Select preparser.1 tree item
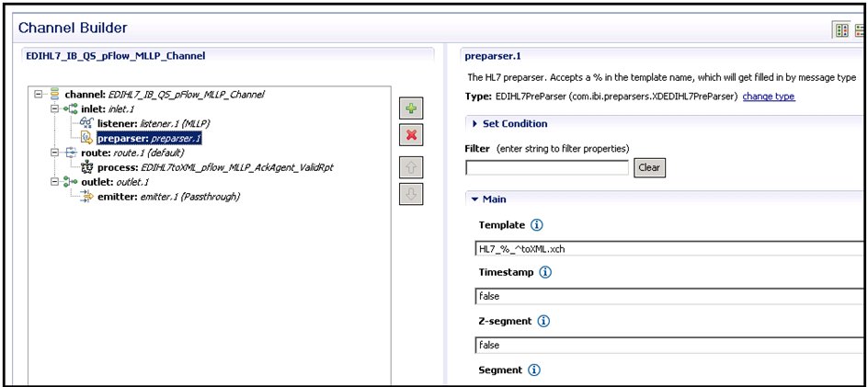This screenshot has height=387, width=868. [x=149, y=139]
